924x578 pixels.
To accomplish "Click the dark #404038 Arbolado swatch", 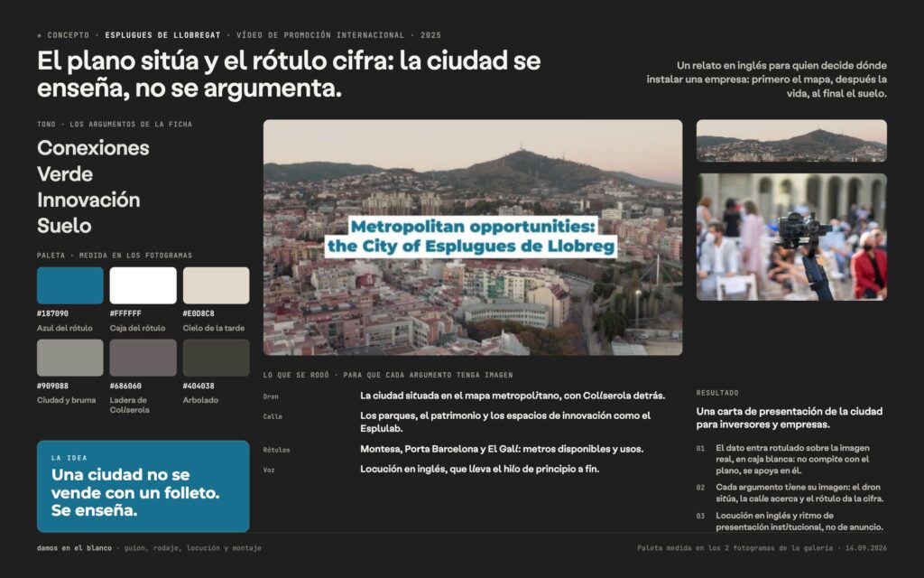I will [217, 358].
